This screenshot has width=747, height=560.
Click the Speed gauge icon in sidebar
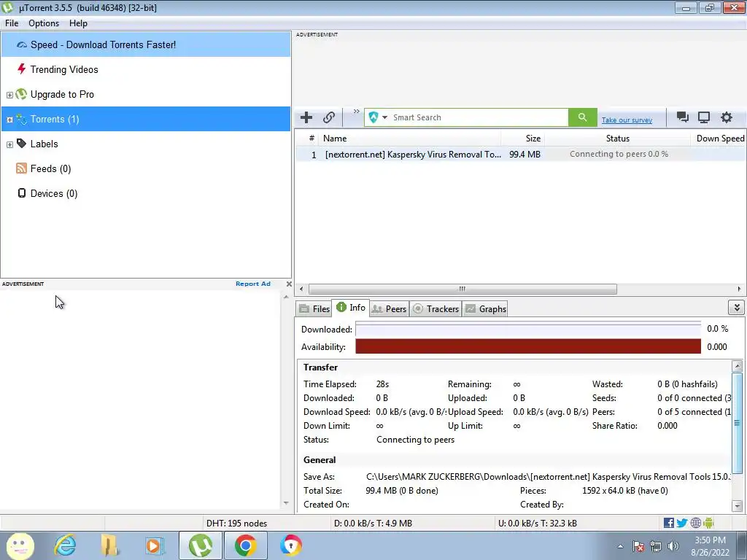(21, 44)
